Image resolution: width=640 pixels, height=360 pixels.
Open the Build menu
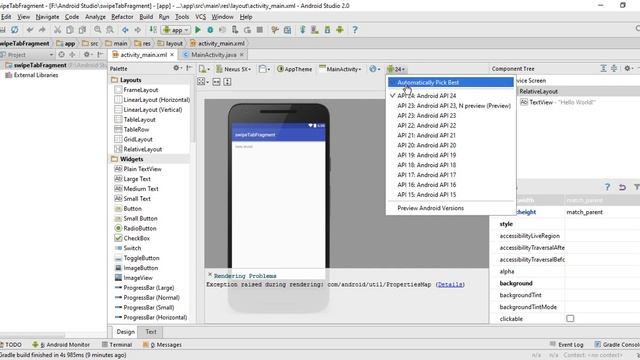coord(146,17)
